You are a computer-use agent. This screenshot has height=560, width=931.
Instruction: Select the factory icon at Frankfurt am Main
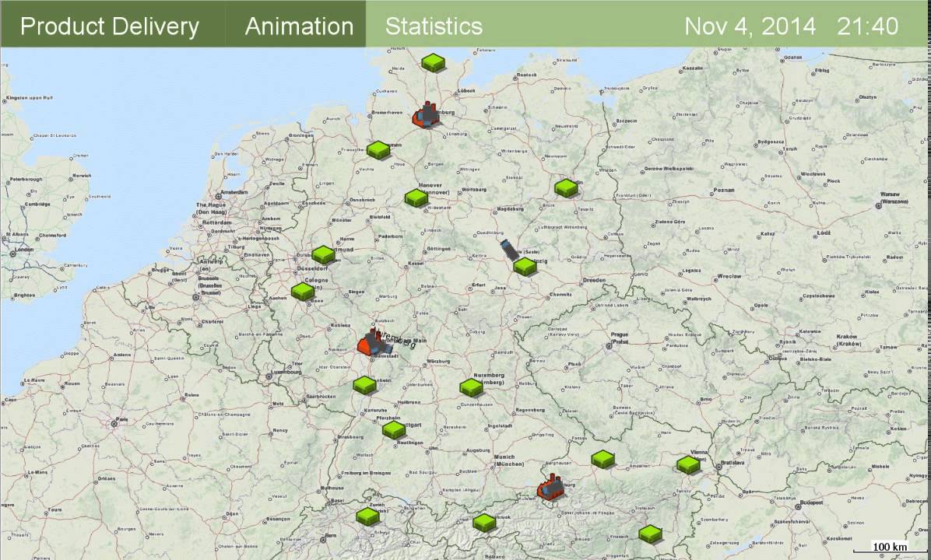372,343
